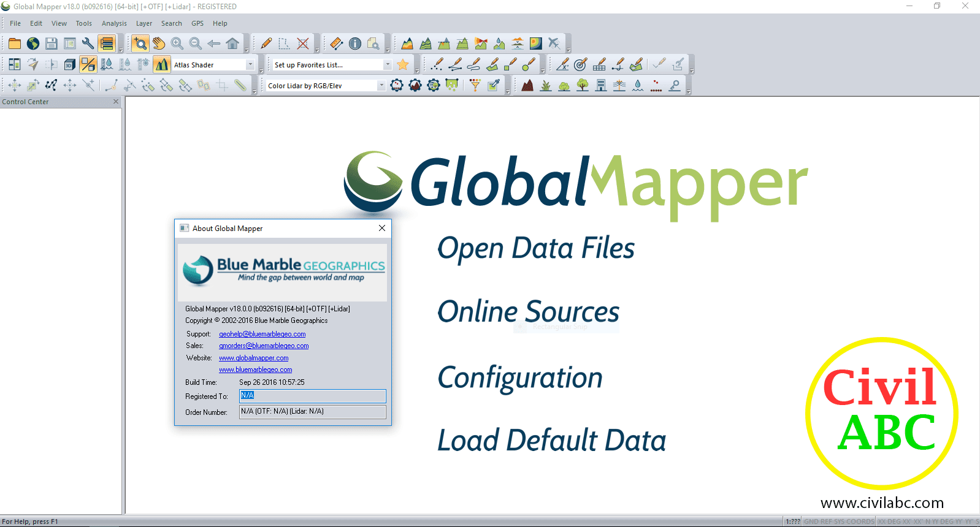This screenshot has height=527, width=980.
Task: Open the GPS menu
Action: (197, 23)
